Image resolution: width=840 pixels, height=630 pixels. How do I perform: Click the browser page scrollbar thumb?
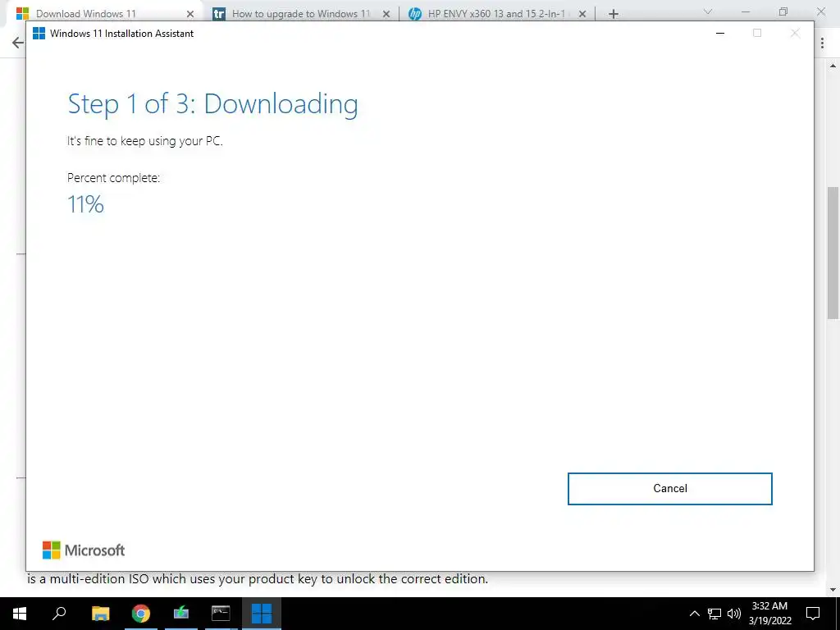pos(833,253)
